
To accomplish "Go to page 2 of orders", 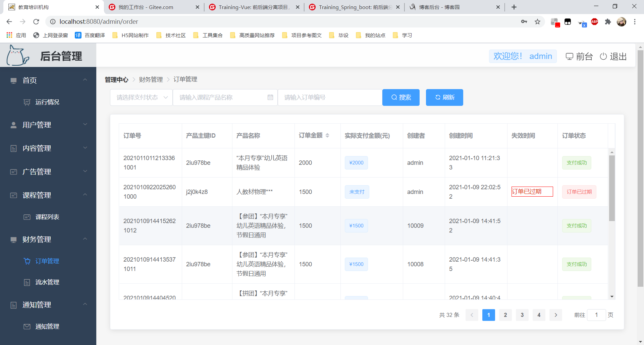I will pyautogui.click(x=505, y=315).
